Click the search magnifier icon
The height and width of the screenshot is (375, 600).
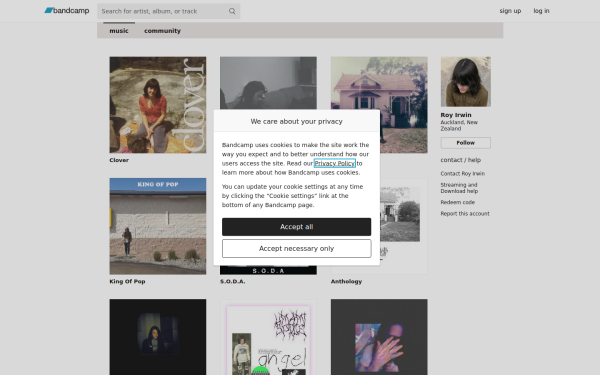point(232,11)
